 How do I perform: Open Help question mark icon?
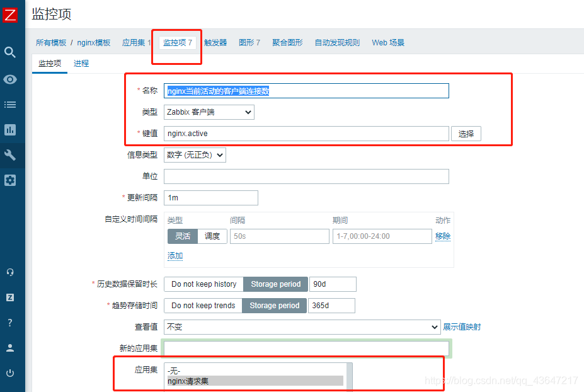pos(10,323)
